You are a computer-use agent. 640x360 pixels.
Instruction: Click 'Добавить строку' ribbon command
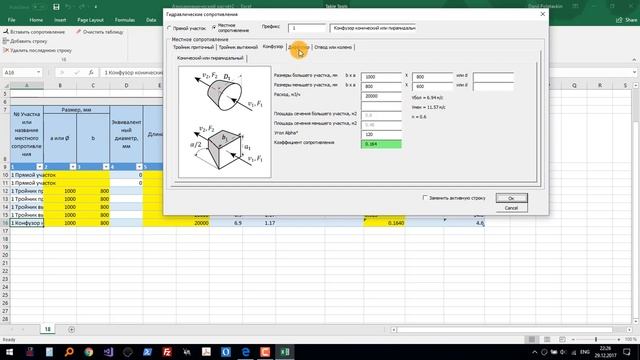pos(25,41)
